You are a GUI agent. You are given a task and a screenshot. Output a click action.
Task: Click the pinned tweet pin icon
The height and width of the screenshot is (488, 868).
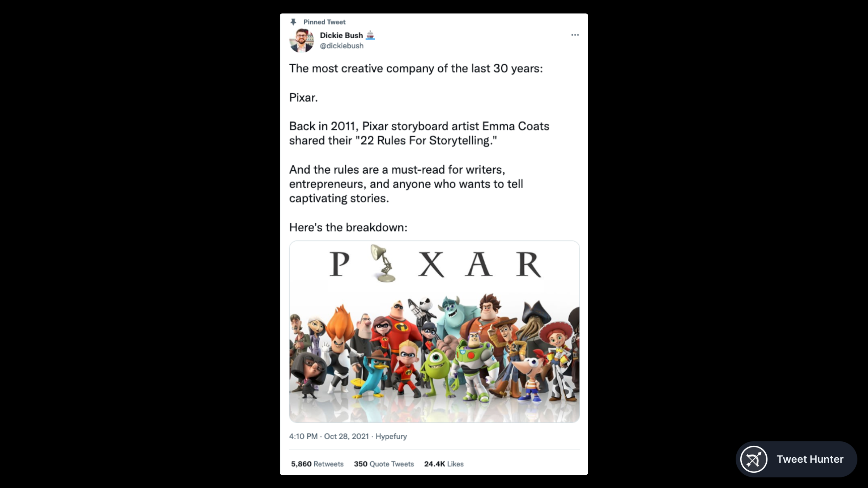pyautogui.click(x=293, y=22)
